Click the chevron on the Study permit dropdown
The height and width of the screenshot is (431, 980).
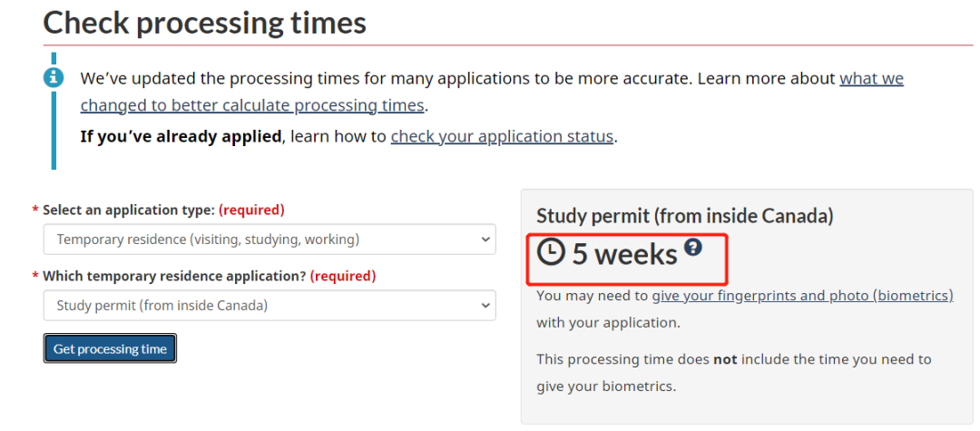pyautogui.click(x=484, y=306)
